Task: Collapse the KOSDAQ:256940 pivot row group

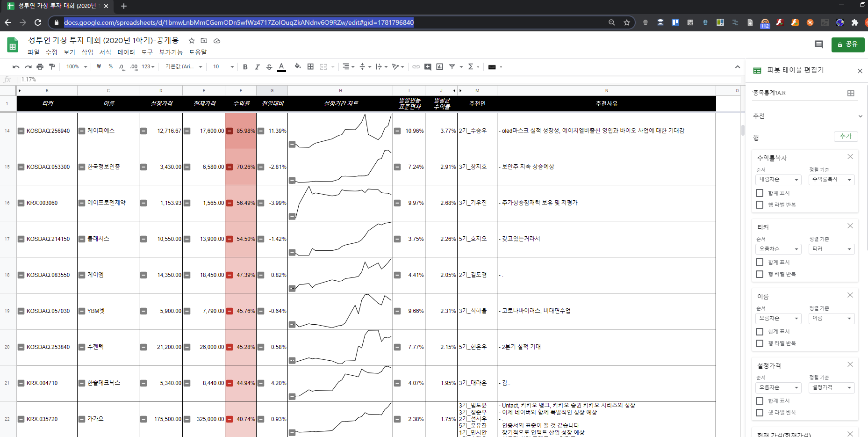Action: pyautogui.click(x=21, y=131)
